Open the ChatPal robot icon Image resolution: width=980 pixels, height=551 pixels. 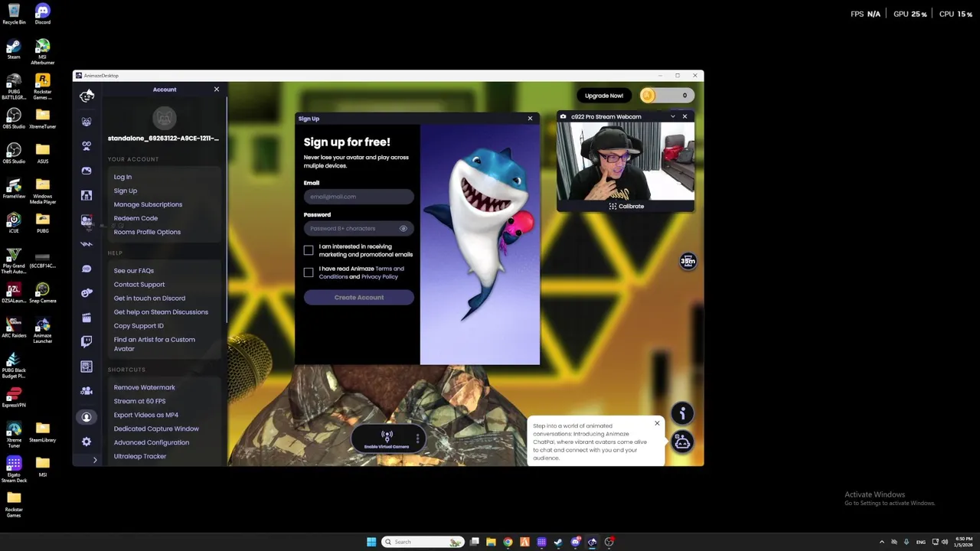(682, 442)
